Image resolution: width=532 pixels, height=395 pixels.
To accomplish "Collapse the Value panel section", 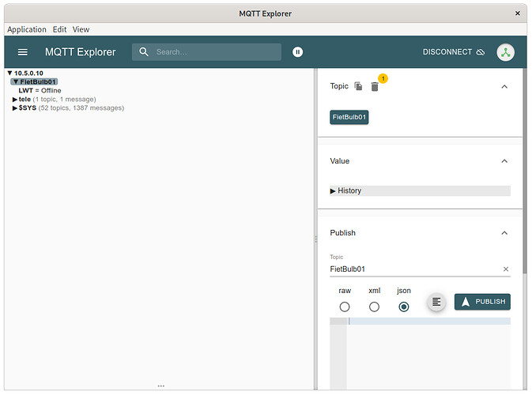I will [x=504, y=161].
